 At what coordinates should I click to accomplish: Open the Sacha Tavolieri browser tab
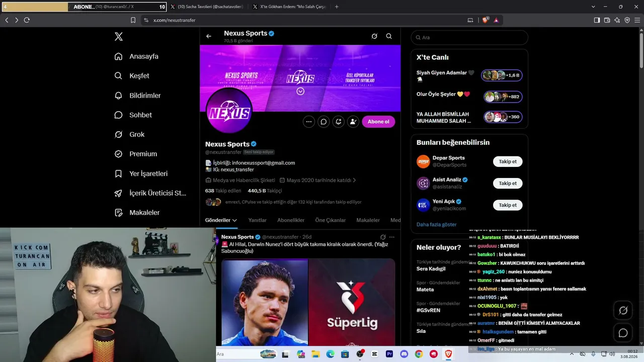point(206,7)
